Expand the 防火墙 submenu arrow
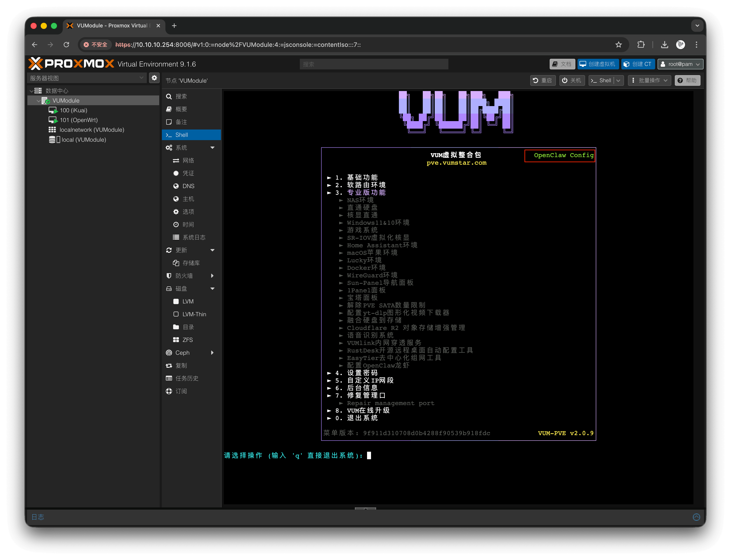This screenshot has width=731, height=560. [212, 276]
